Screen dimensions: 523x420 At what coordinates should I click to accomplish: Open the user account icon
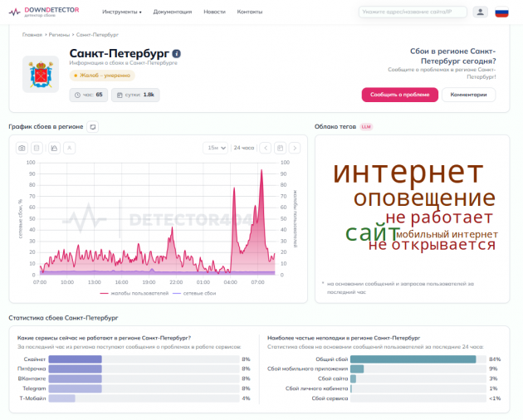click(x=481, y=12)
